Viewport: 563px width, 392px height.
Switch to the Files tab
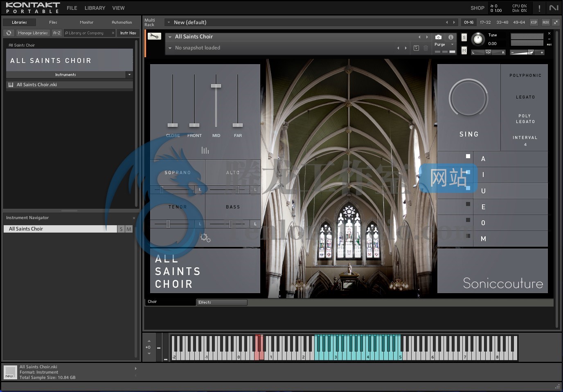click(53, 22)
